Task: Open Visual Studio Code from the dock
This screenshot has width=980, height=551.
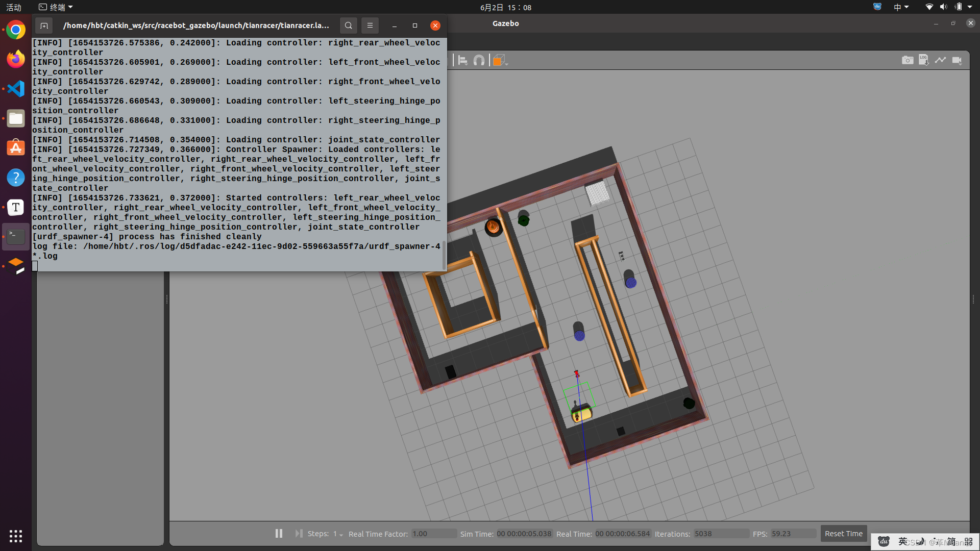Action: tap(16, 89)
